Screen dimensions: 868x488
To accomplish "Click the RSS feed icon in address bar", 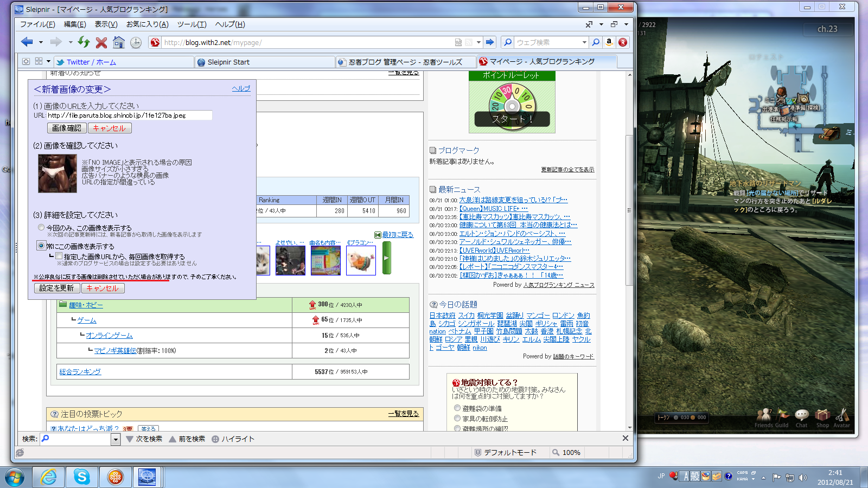I will [x=468, y=42].
